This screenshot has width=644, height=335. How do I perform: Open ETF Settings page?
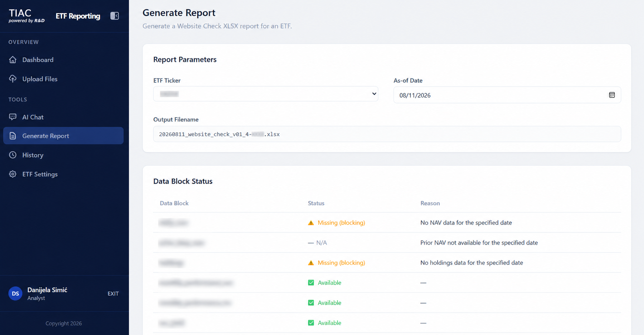(x=63, y=174)
